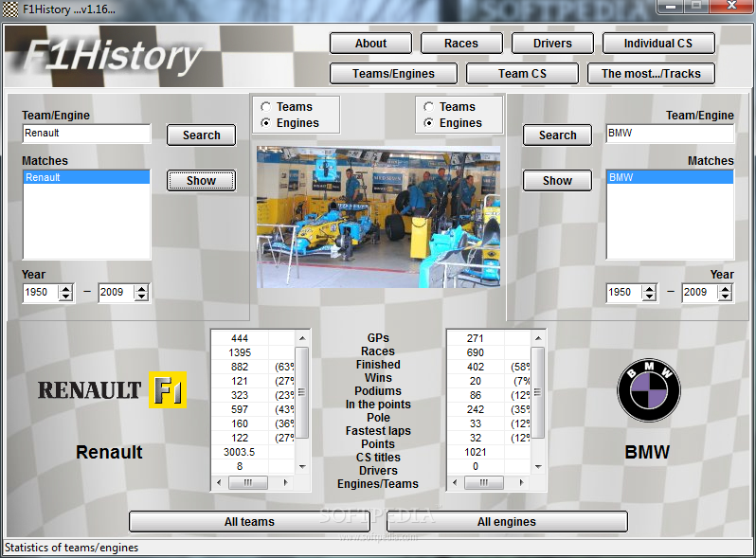Open The most.../Tracks section
Screen dimensions: 756x558
pos(651,74)
